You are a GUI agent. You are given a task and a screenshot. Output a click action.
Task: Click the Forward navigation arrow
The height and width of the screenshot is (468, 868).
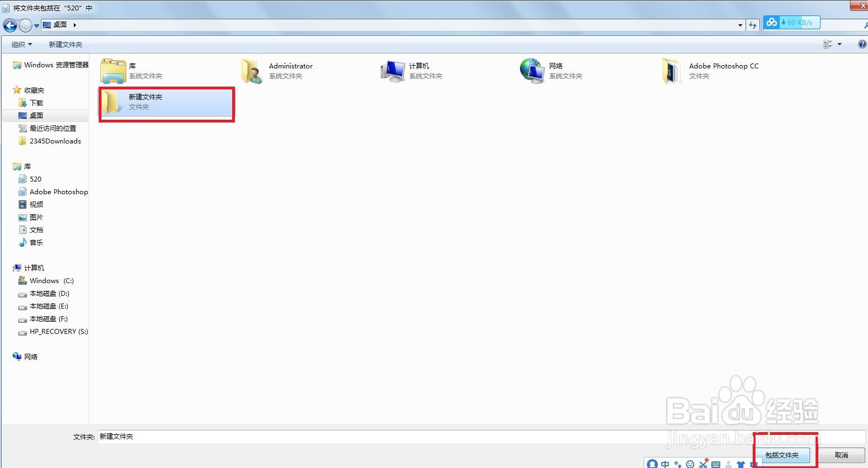coord(25,25)
